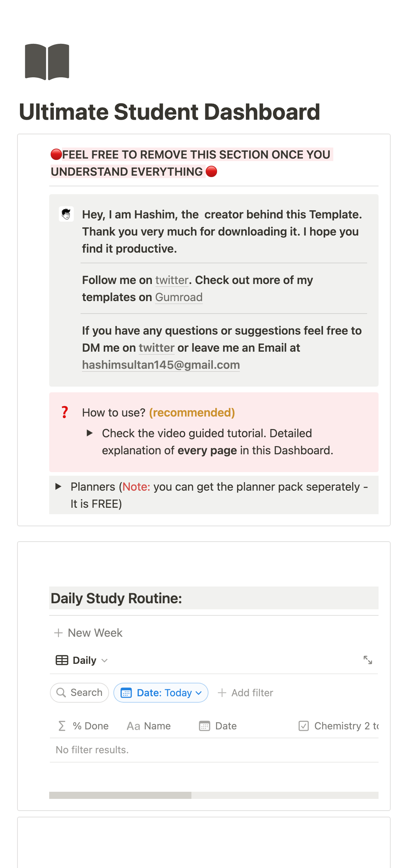401x868 pixels.
Task: Open the Daily view switcher
Action: [85, 660]
